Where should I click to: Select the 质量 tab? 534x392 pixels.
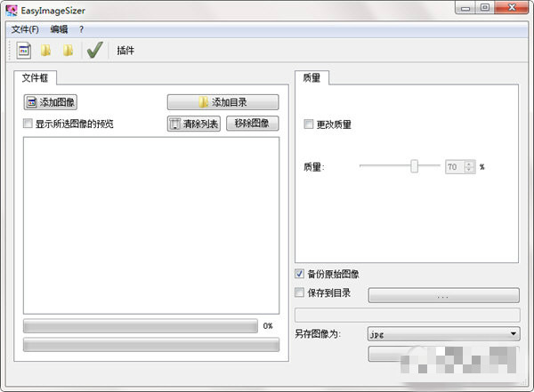[x=311, y=78]
